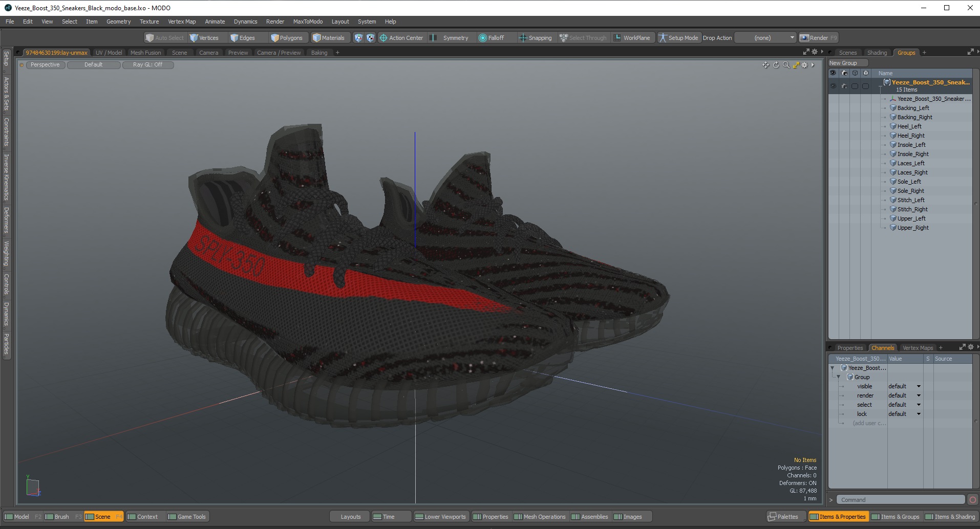Add a tab next to Vertex Maps

[x=941, y=348]
